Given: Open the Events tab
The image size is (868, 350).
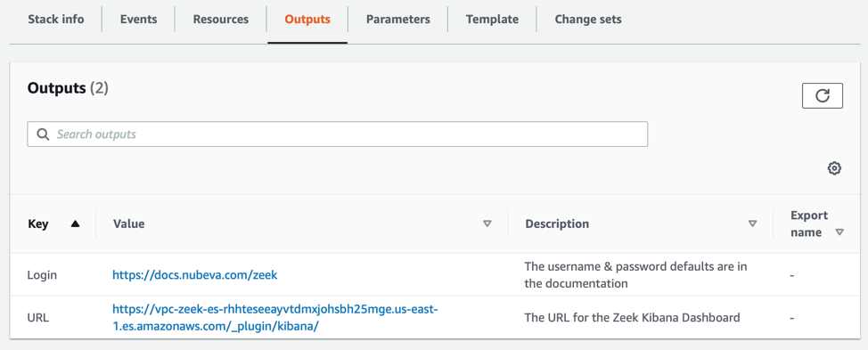Looking at the screenshot, I should click(138, 20).
